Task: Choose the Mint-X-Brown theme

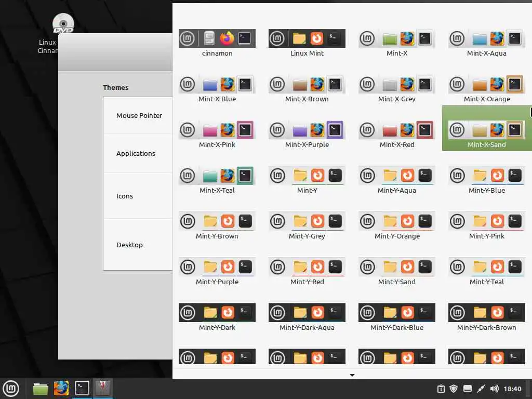Action: 307,88
